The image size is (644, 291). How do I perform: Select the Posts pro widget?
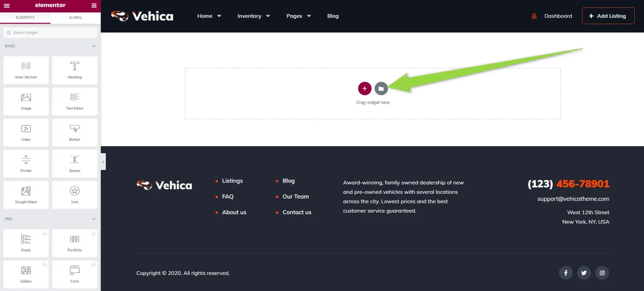point(26,243)
